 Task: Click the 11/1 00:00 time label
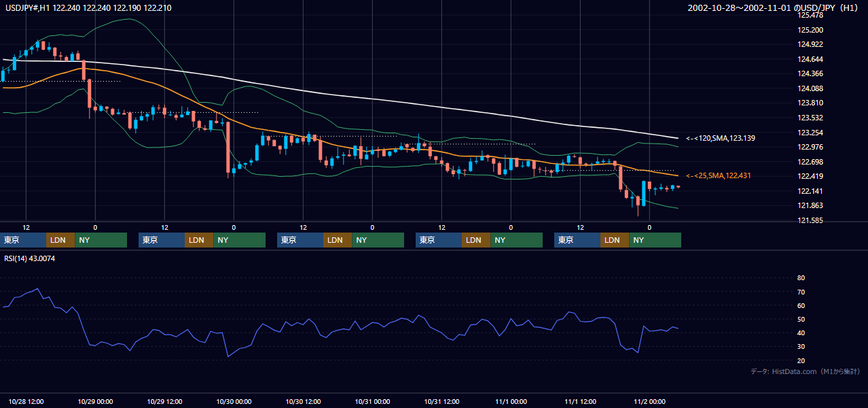(x=511, y=401)
